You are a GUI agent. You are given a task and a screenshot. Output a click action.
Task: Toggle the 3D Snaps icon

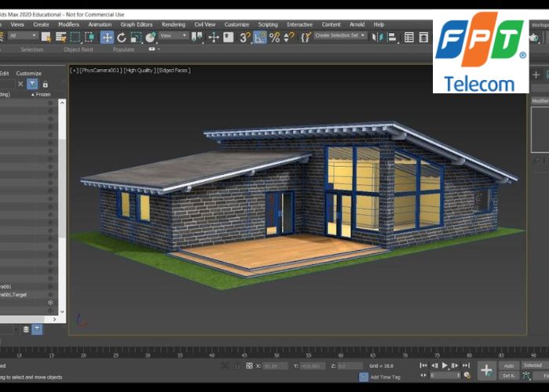[245, 37]
